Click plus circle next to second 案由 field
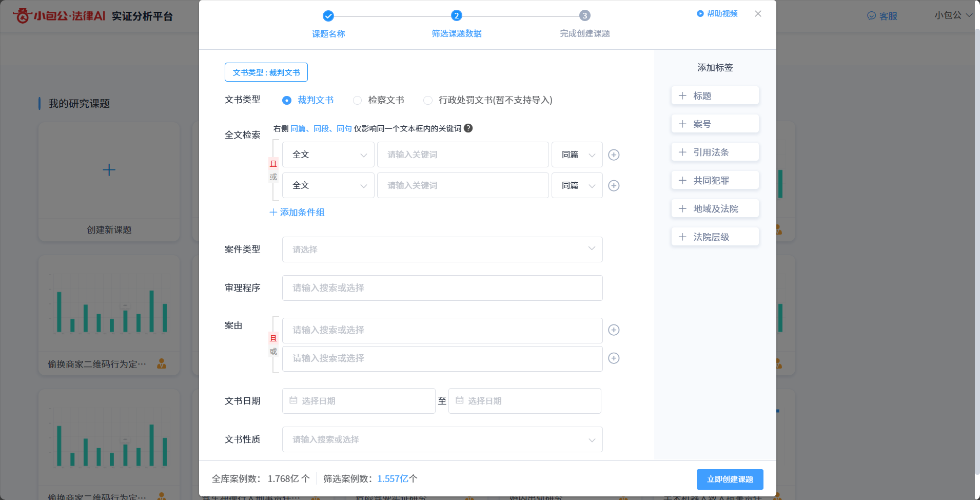The width and height of the screenshot is (980, 500). click(x=614, y=358)
